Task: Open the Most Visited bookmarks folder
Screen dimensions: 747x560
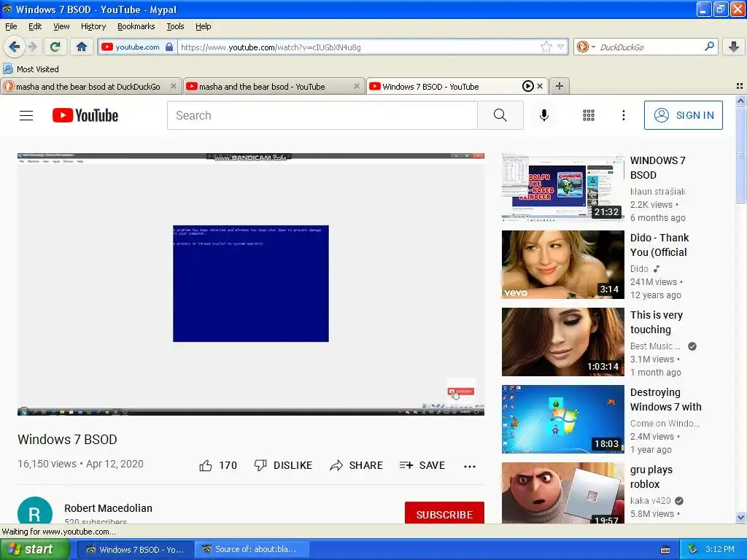Action: click(31, 69)
